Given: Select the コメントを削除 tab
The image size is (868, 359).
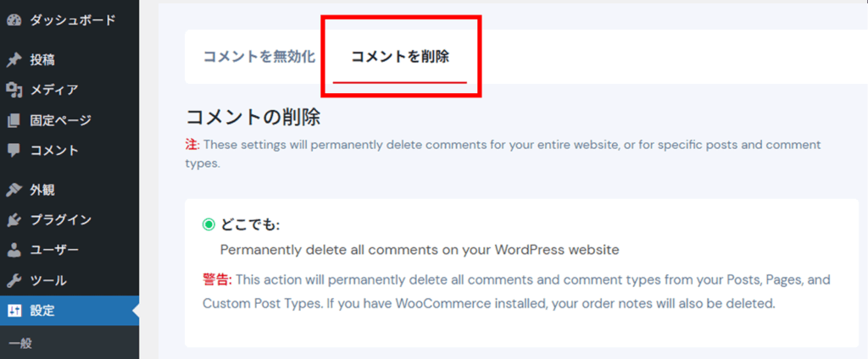Looking at the screenshot, I should click(x=399, y=57).
